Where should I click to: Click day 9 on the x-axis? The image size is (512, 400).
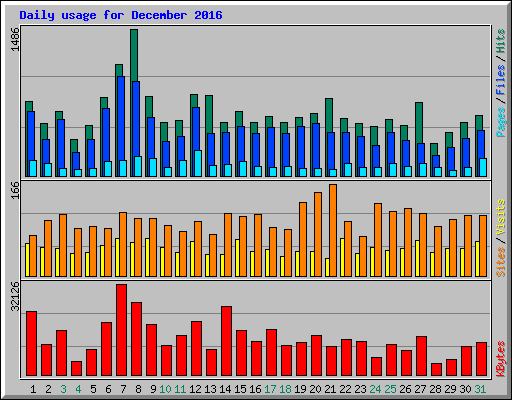(153, 389)
